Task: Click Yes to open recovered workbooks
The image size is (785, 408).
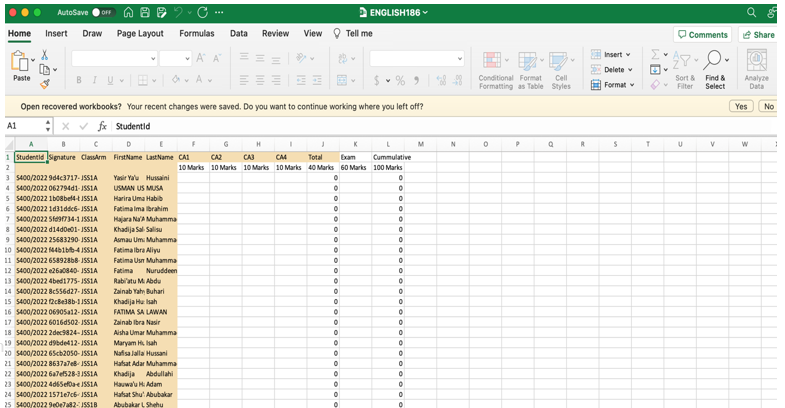Action: point(741,106)
